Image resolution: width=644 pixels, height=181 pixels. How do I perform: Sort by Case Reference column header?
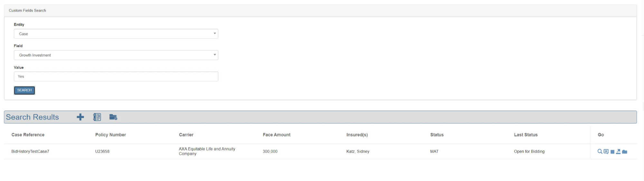[28, 135]
